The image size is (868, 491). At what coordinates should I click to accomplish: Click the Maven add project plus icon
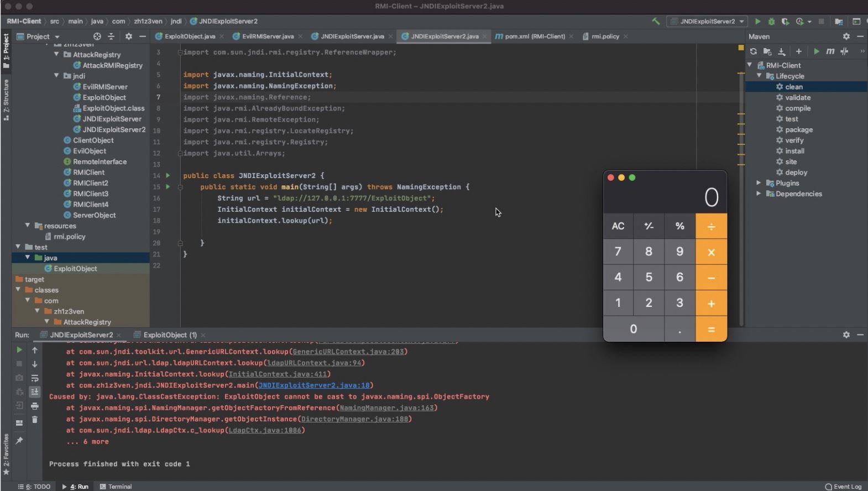coord(798,51)
